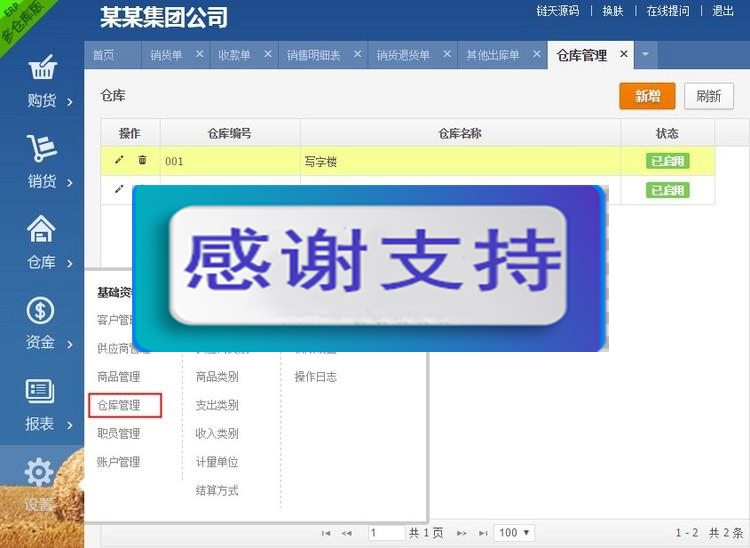The image size is (750, 548).
Task: Go to last page of pager
Action: [x=483, y=533]
